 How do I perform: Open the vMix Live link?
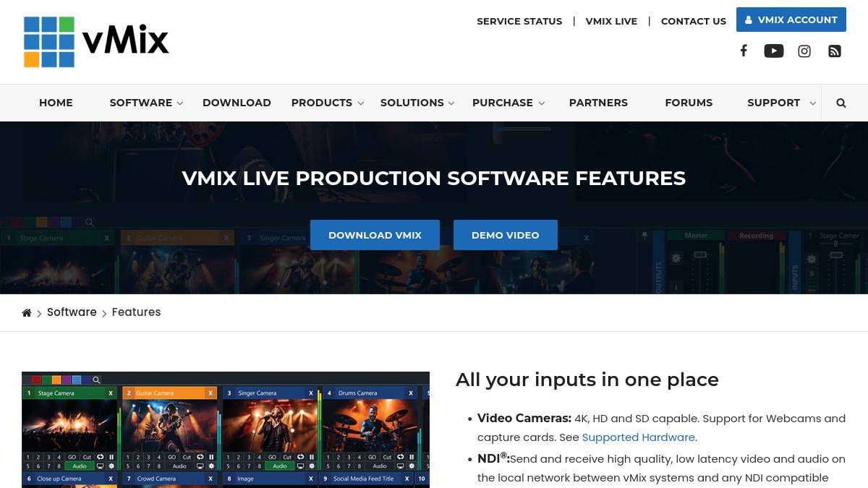[611, 21]
